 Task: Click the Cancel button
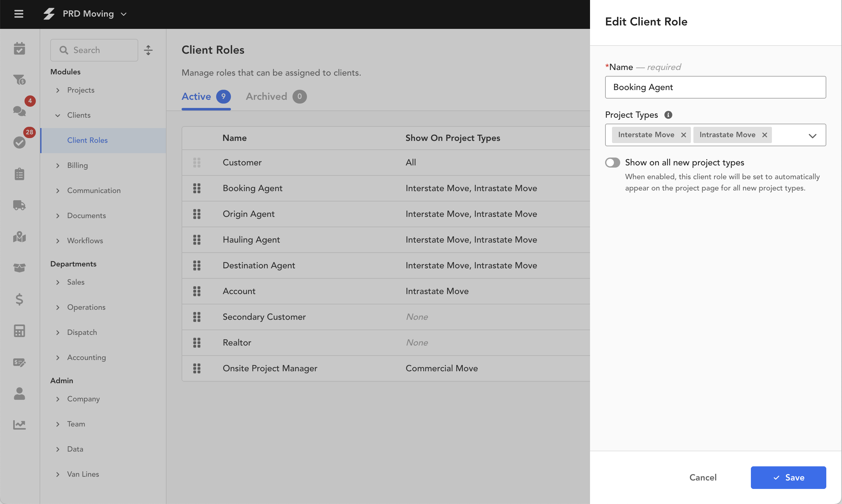[x=703, y=478]
